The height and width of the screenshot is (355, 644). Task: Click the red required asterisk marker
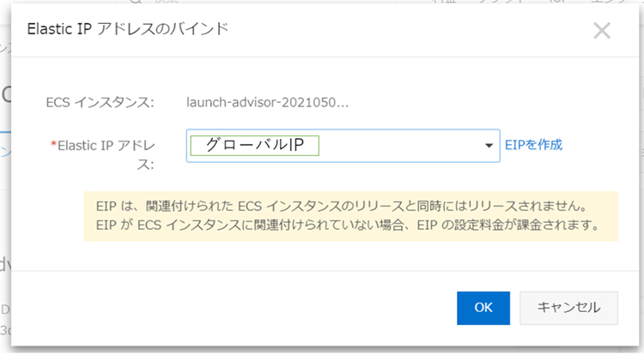(x=53, y=145)
